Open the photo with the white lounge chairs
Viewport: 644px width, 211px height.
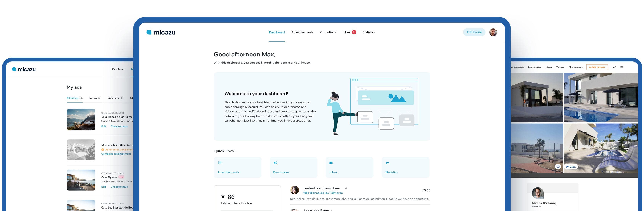pos(601,148)
